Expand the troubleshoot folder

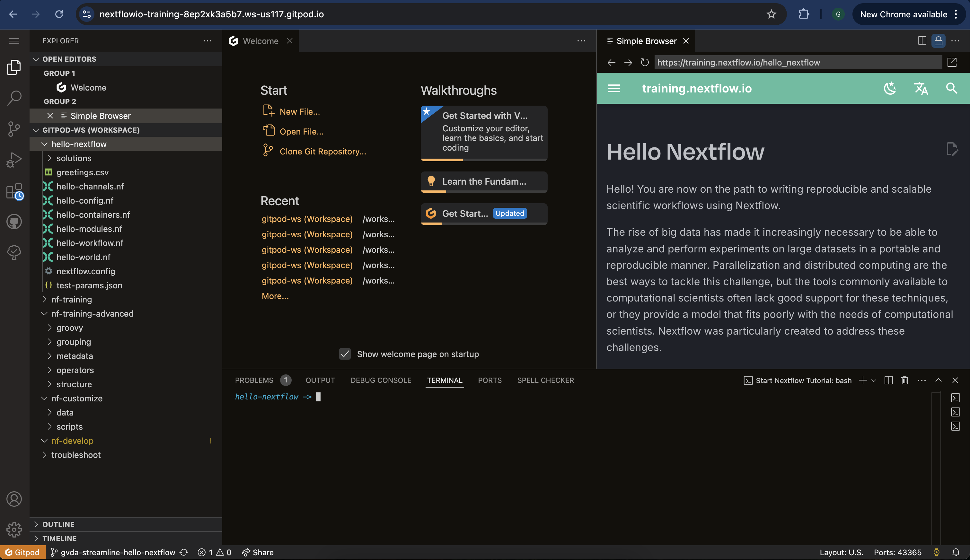click(126, 455)
